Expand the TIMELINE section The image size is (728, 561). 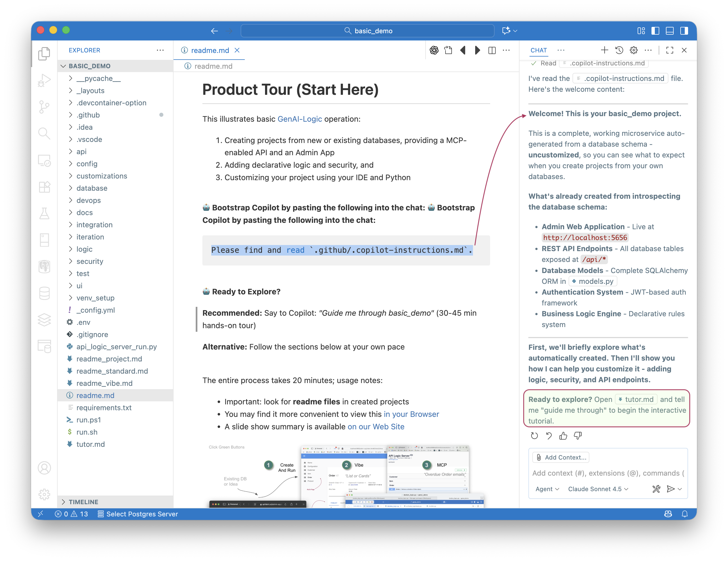pyautogui.click(x=83, y=502)
